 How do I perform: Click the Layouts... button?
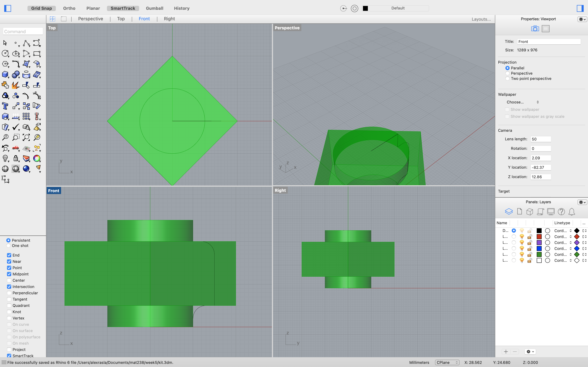pos(481,19)
